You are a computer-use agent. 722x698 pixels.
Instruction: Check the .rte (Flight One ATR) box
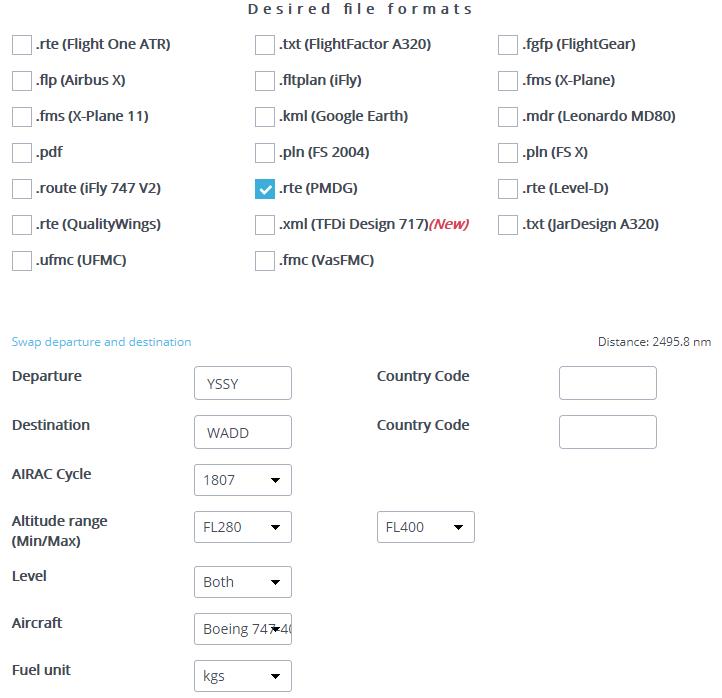click(x=22, y=45)
